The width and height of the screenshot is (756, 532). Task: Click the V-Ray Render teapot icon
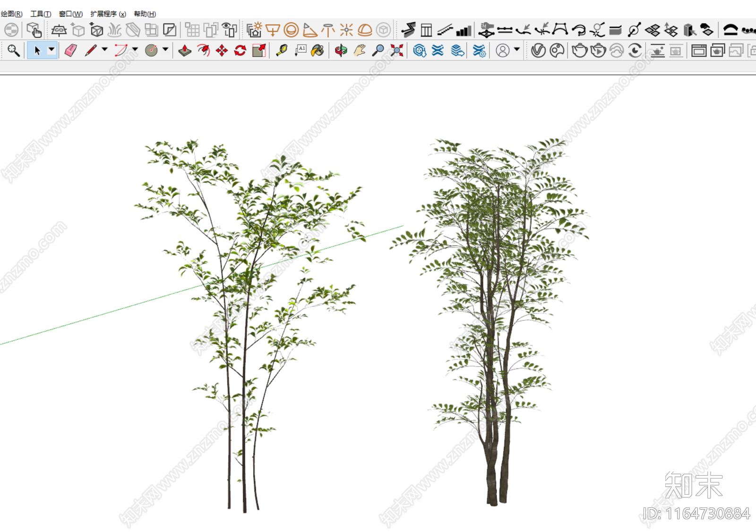[579, 51]
